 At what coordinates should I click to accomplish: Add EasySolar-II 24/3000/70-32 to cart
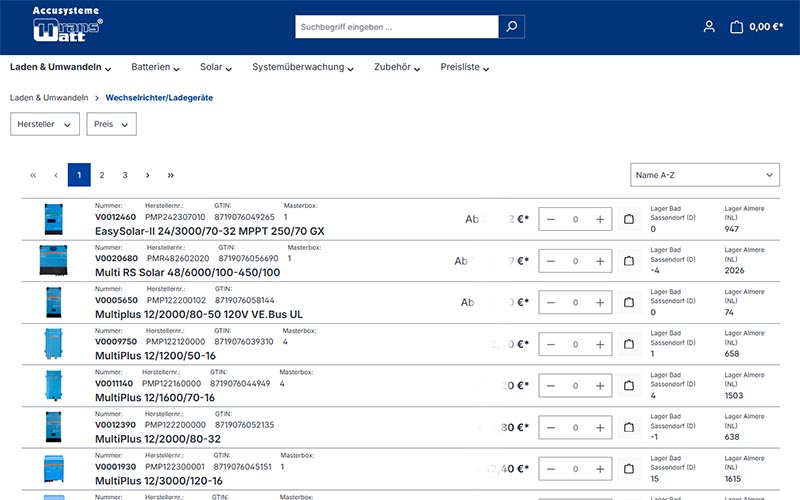coord(629,219)
